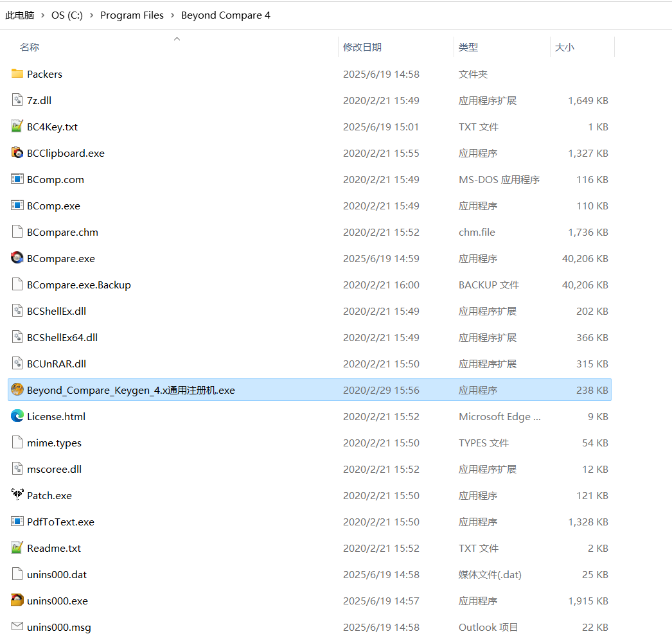Click the BCompare.exe application icon
Image resolution: width=672 pixels, height=634 pixels.
17,258
